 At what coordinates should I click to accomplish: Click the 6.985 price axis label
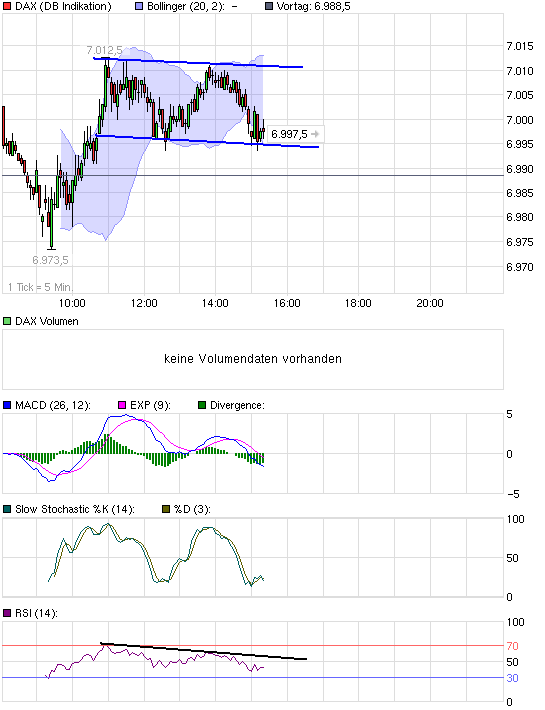click(520, 193)
